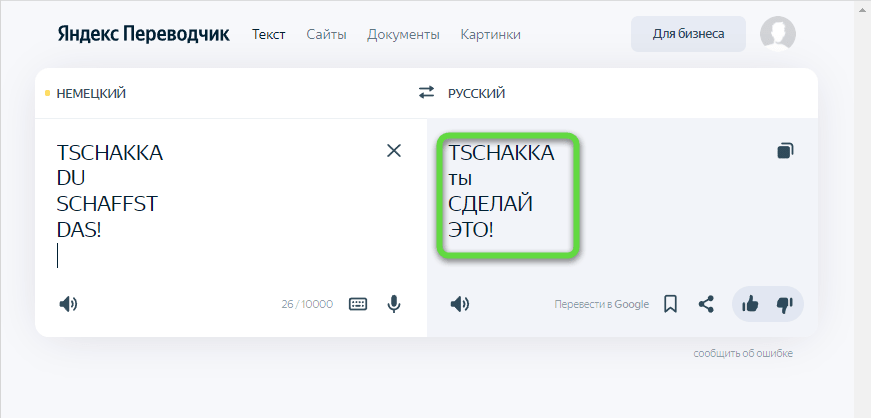Swap source and target languages
Viewport: 871px width, 418px height.
click(426, 92)
